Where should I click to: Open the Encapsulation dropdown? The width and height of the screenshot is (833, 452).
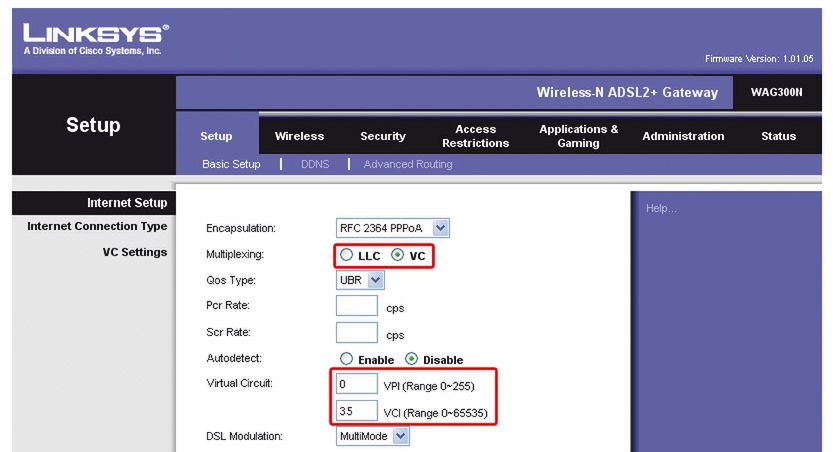(393, 228)
